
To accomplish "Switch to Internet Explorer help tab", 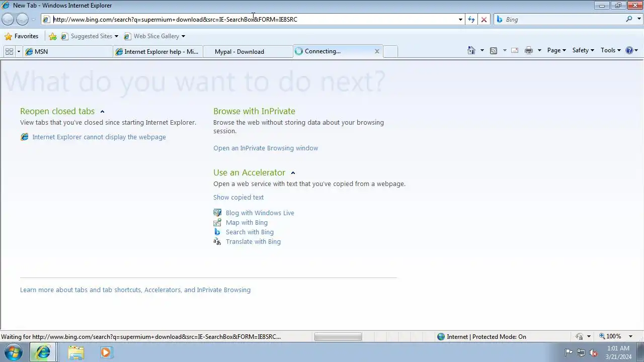I will tap(158, 51).
